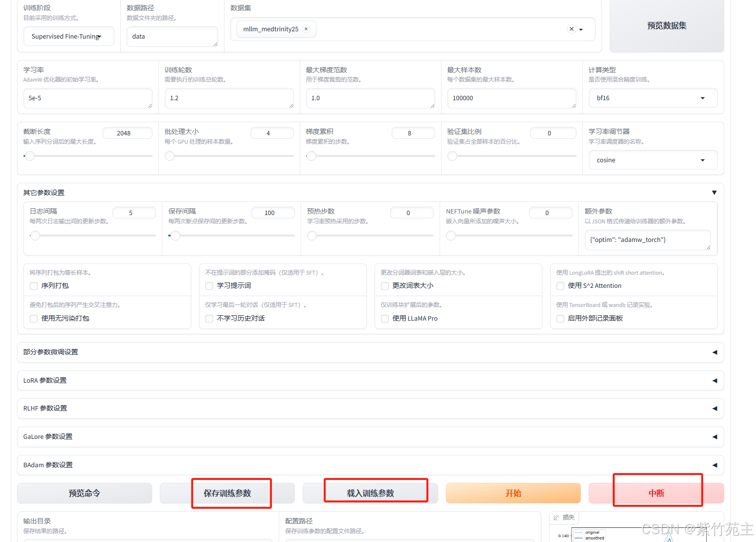Click the 预览数据集 button
Screen dimensions: 756x542
point(667,25)
